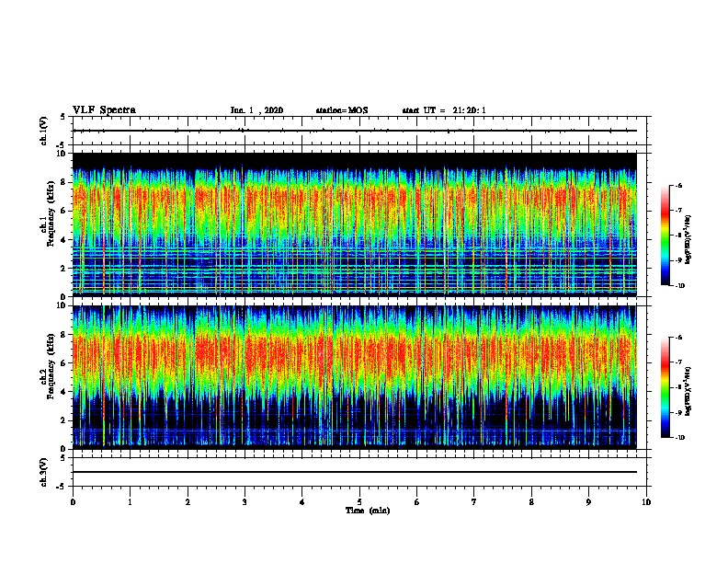Click the "station=MOS" label
This screenshot has height=563, width=728.
point(342,110)
